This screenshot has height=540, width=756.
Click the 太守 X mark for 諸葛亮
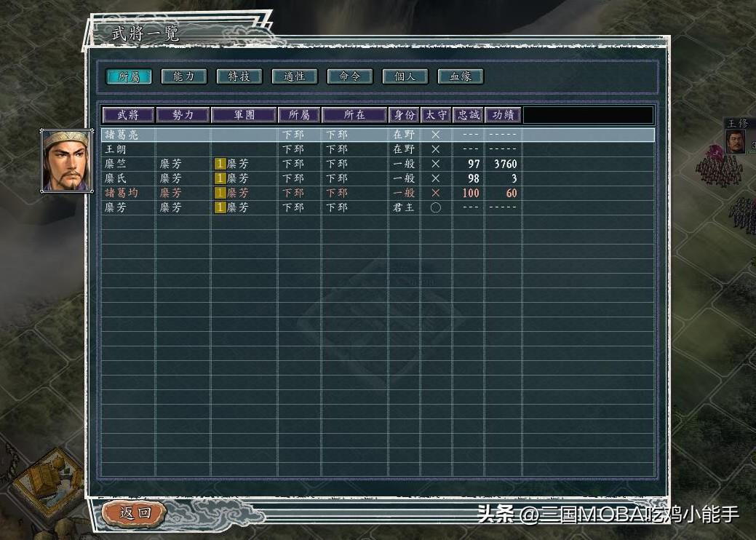436,135
